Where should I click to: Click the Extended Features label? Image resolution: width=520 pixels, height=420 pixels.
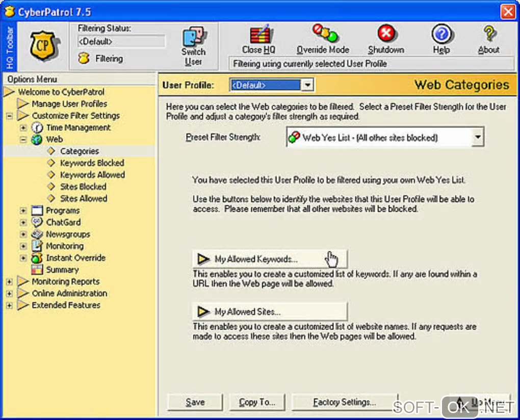[x=66, y=305]
